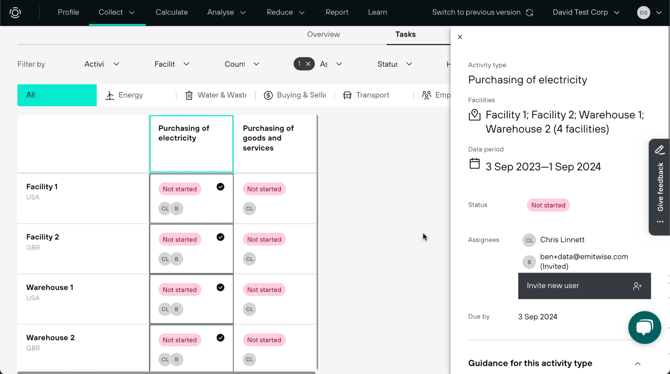Select Purchasing of electricity column header
The width and height of the screenshot is (670, 374).
tap(191, 144)
